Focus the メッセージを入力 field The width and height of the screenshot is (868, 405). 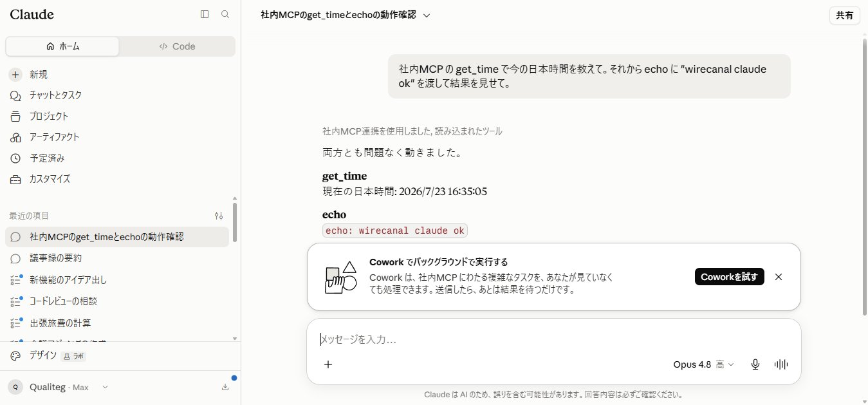click(x=553, y=339)
